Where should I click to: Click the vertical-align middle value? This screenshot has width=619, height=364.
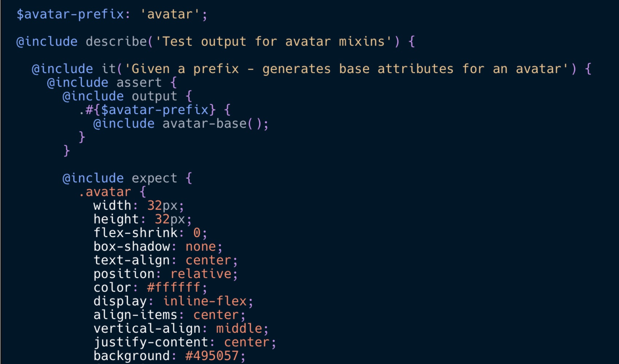[x=239, y=329]
